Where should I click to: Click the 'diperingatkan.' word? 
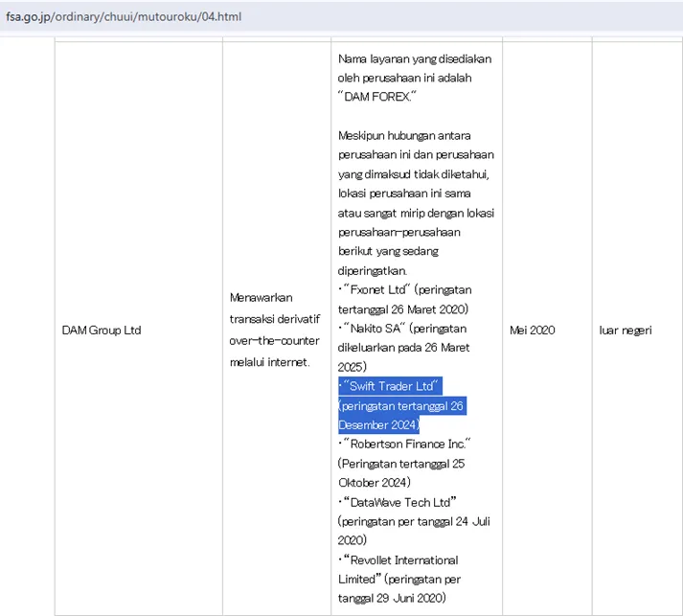pyautogui.click(x=373, y=271)
